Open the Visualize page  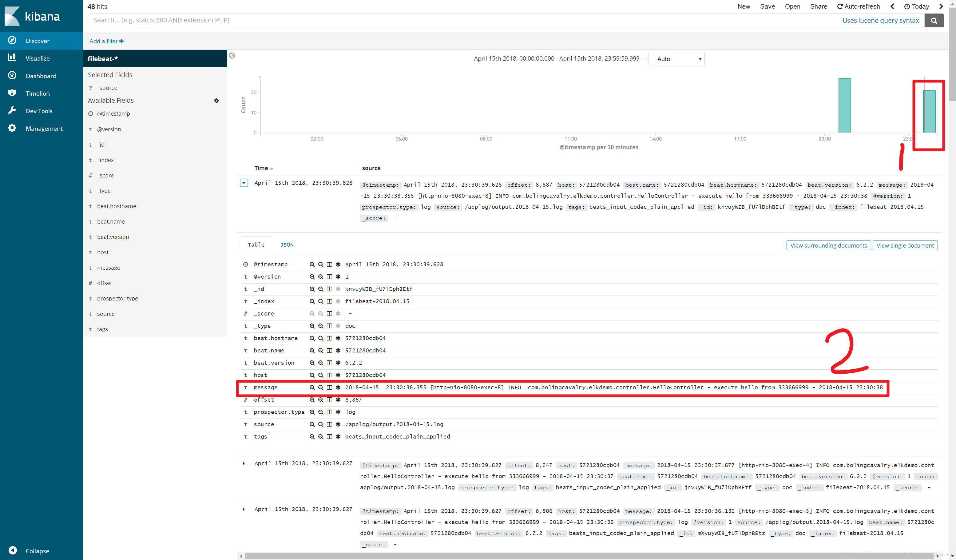[x=41, y=58]
